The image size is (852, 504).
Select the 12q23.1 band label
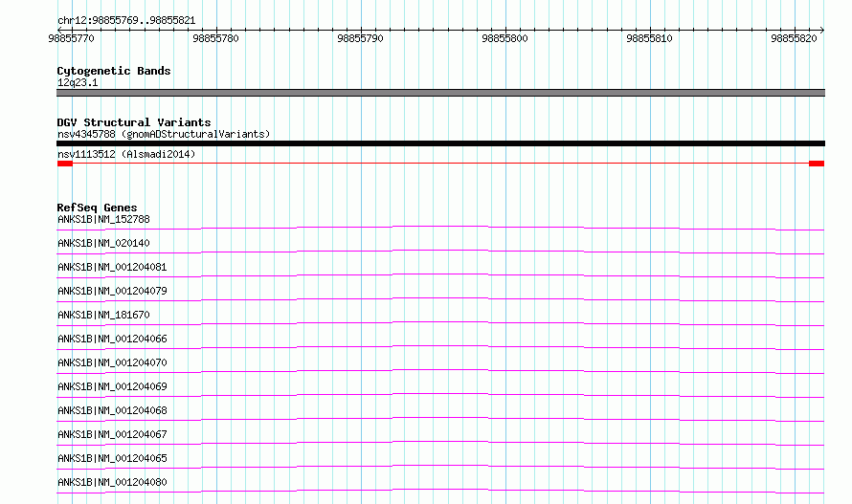tap(78, 82)
